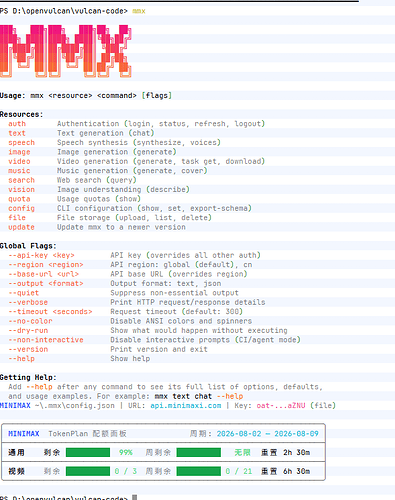Click the 'mmx text chat' example command
This screenshot has height=500, width=395.
[x=183, y=396]
